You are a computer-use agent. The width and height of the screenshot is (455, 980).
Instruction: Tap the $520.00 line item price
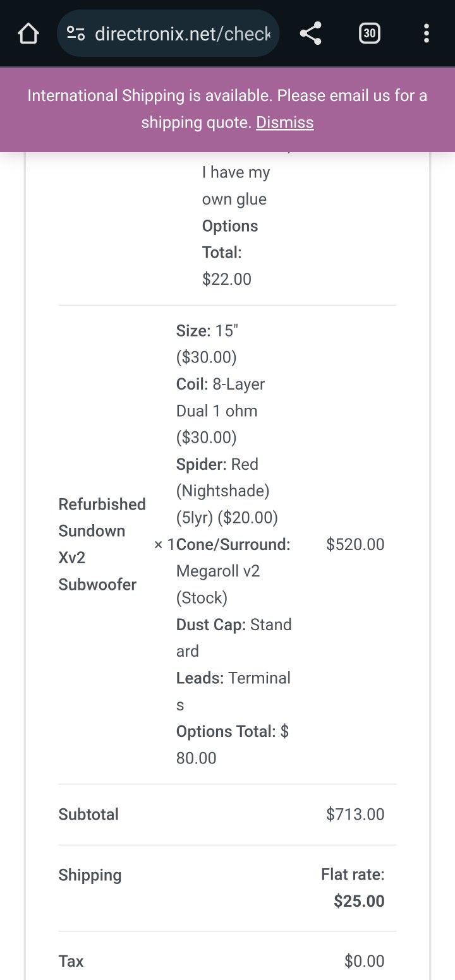[355, 544]
